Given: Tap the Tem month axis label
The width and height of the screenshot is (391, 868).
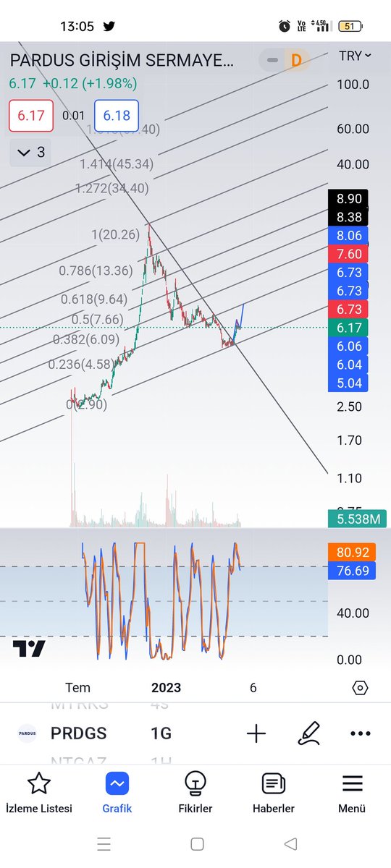Looking at the screenshot, I should 77,688.
